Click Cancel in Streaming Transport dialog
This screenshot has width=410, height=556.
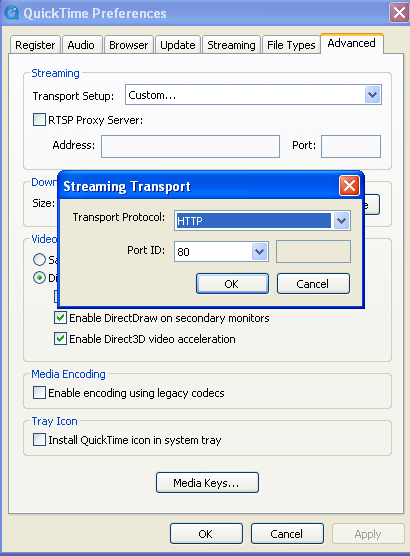(313, 284)
